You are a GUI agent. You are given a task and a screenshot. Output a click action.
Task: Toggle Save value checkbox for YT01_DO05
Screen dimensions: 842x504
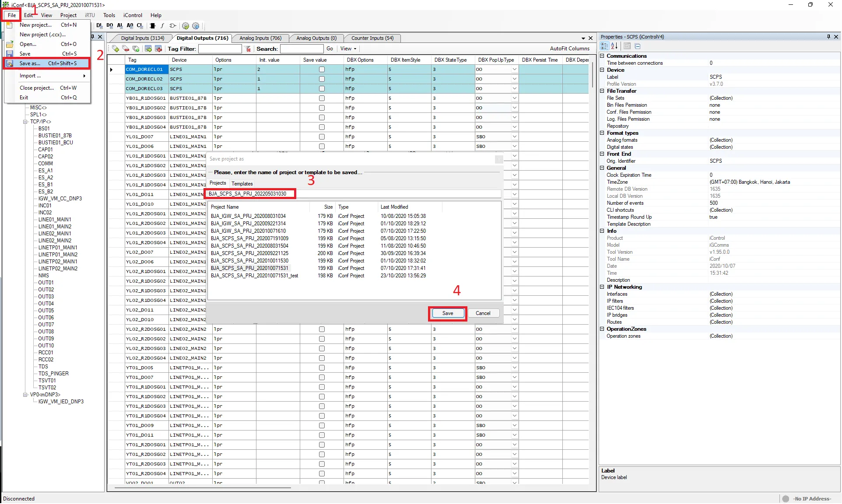pyautogui.click(x=322, y=368)
